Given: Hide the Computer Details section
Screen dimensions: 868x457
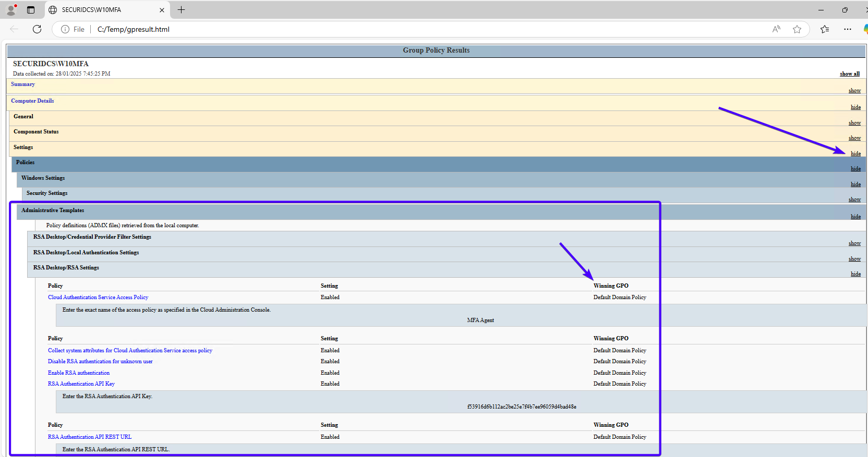Looking at the screenshot, I should (x=855, y=107).
